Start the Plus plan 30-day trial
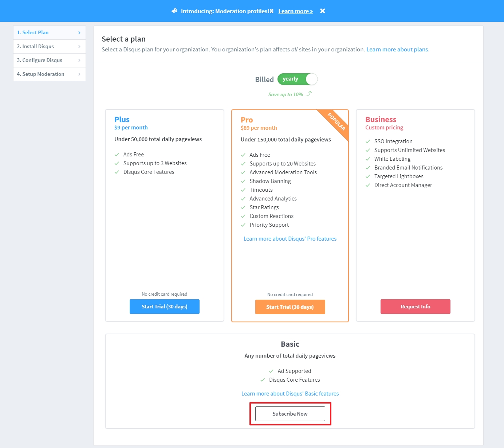Screen dimensions: 504x448 click(165, 307)
